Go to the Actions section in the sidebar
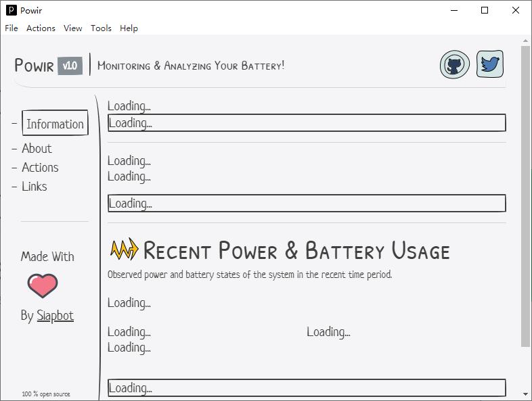532x401 pixels. [40, 168]
